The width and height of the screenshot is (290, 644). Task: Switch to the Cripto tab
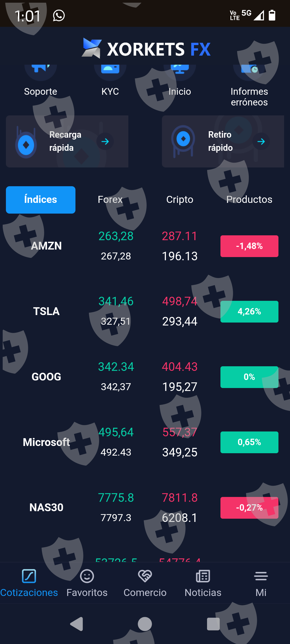pyautogui.click(x=180, y=200)
